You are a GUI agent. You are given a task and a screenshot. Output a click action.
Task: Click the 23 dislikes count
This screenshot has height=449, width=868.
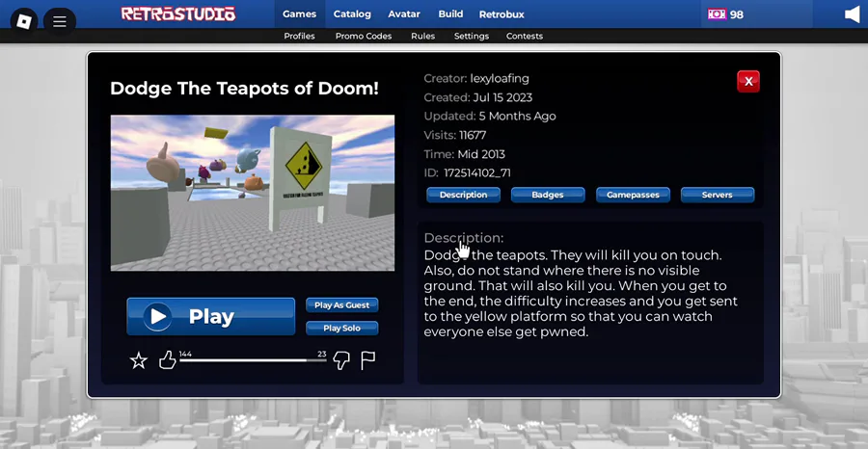pos(322,354)
